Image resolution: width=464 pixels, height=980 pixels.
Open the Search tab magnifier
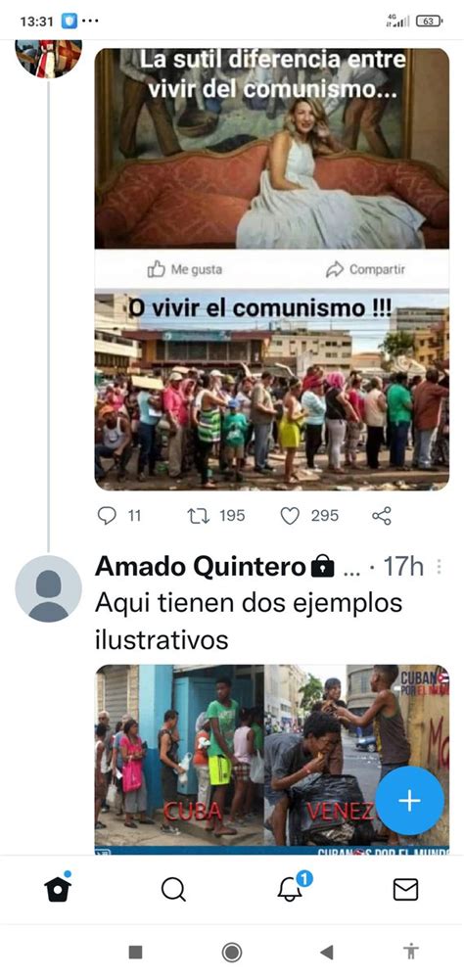click(173, 889)
